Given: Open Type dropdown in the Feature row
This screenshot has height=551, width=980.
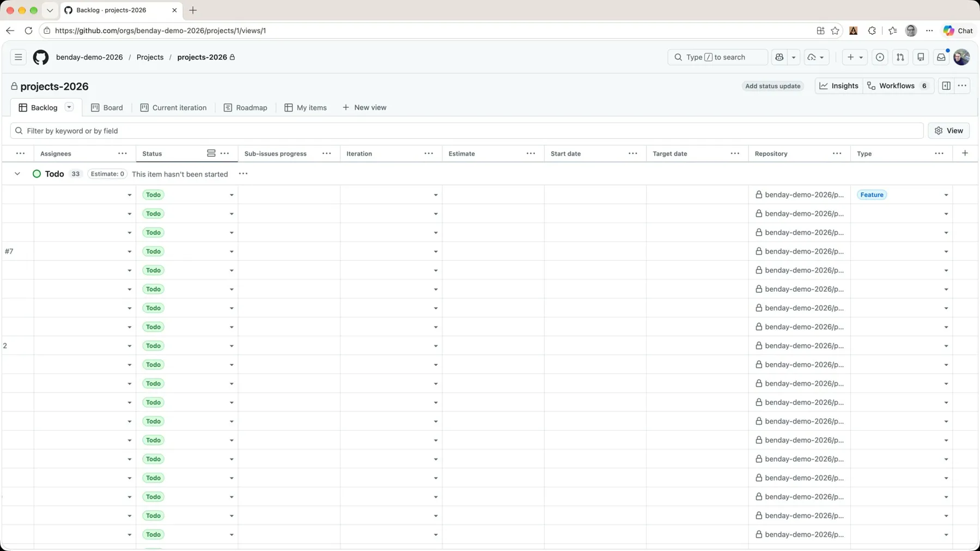Looking at the screenshot, I should (x=946, y=195).
